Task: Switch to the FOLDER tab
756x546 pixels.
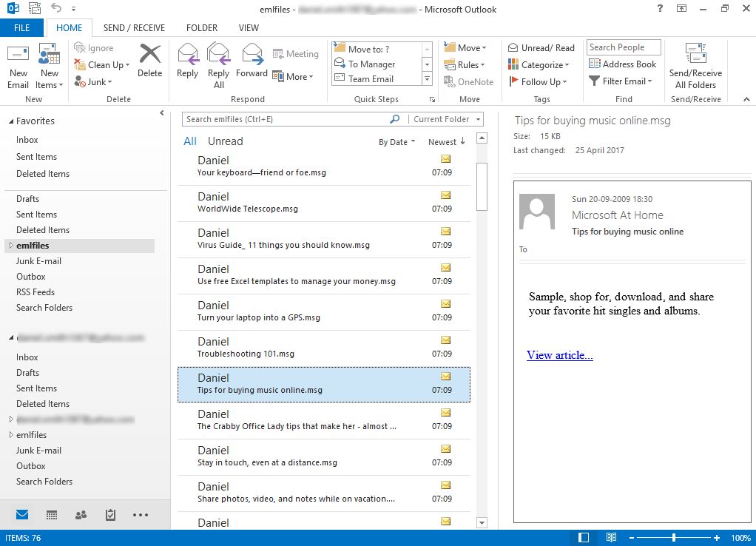Action: pyautogui.click(x=202, y=27)
